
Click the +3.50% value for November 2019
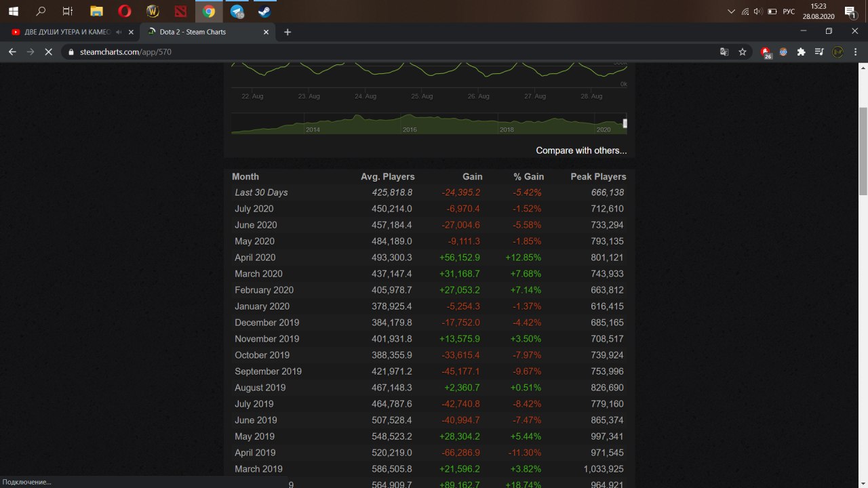point(526,339)
